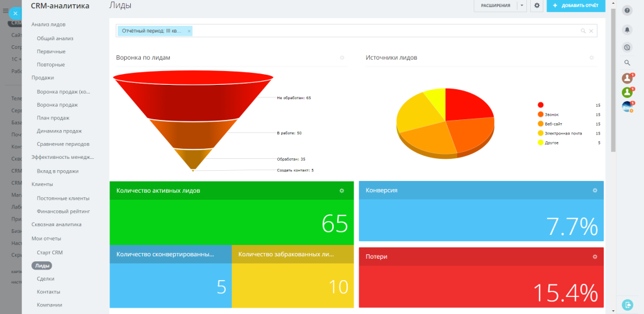Click the magnifier icon in right sidebar
This screenshot has height=314, width=644.
click(x=627, y=63)
